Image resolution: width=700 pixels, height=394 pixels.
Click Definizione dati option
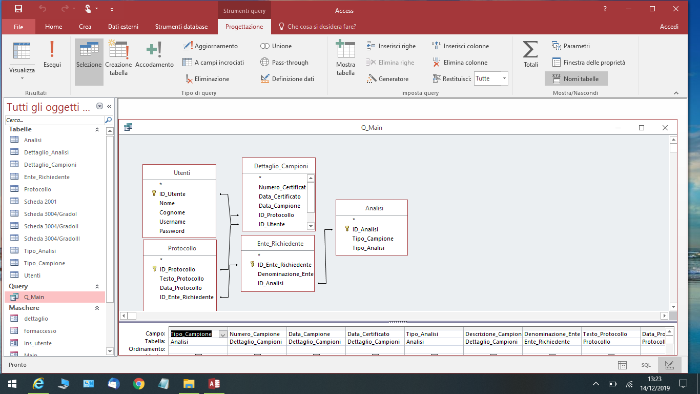pyautogui.click(x=288, y=79)
